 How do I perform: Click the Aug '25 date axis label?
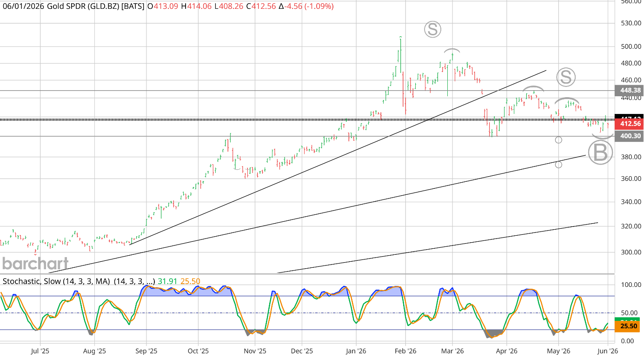pyautogui.click(x=95, y=351)
